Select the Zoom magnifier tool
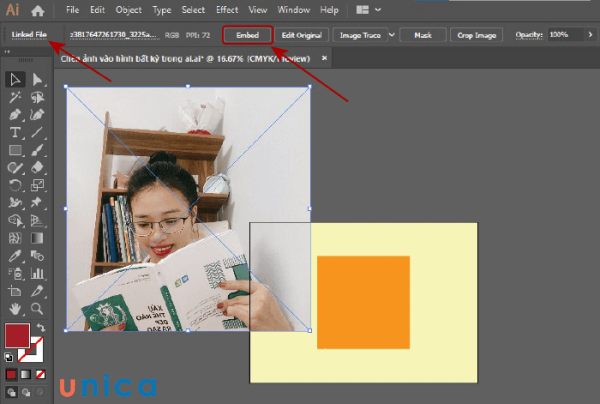 pos(38,309)
